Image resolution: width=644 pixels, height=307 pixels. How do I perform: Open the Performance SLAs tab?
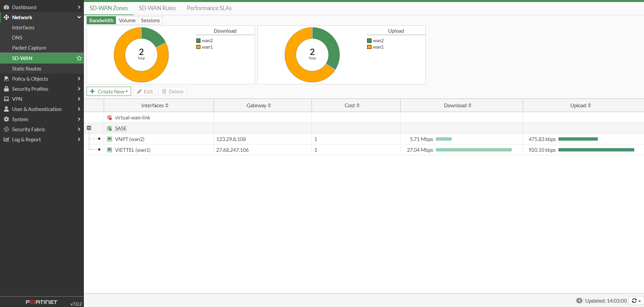point(209,8)
